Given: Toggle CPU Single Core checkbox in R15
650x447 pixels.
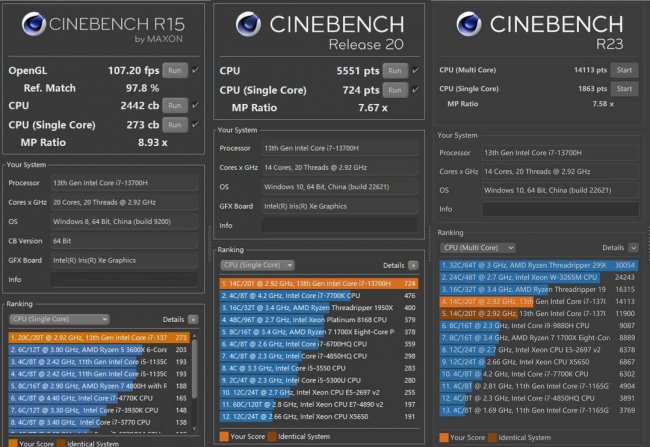Looking at the screenshot, I should [195, 124].
